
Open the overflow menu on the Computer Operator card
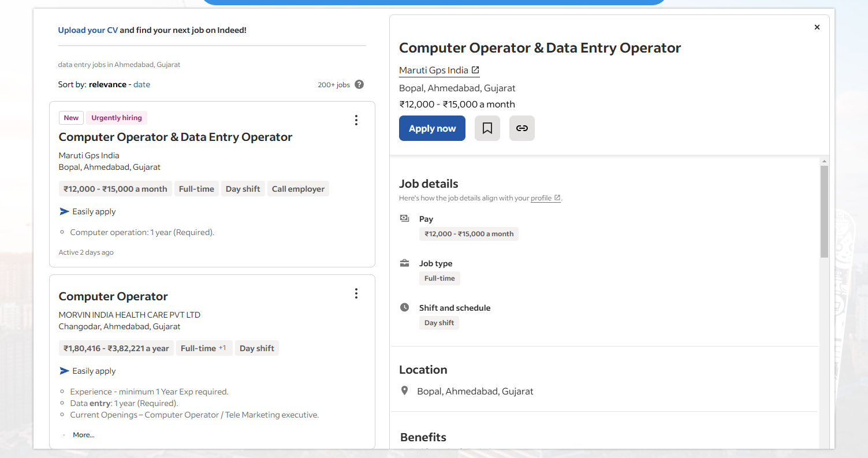[356, 293]
